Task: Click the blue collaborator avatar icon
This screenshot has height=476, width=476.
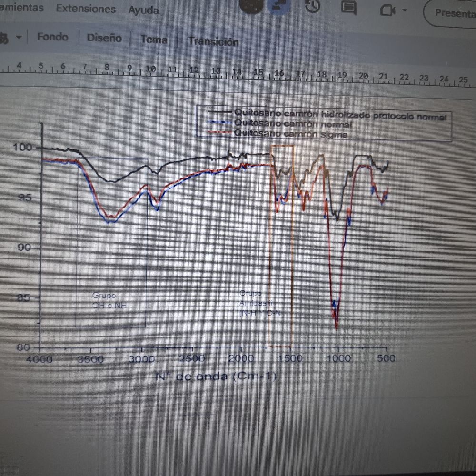Action: [277, 7]
